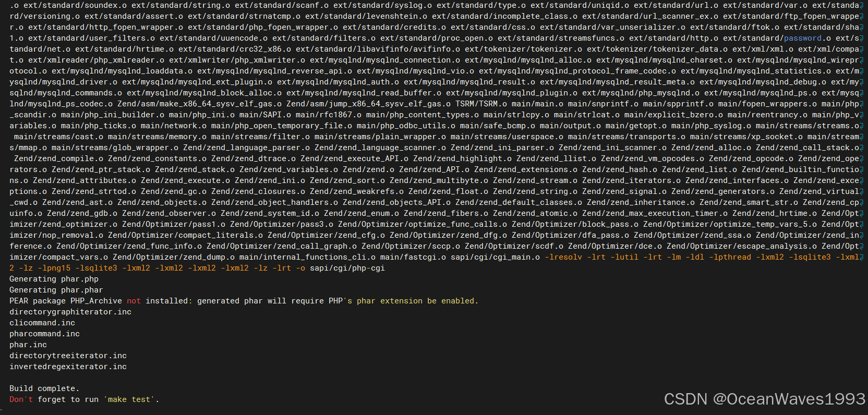
Task: Click the quoted 'make test' text
Action: pyautogui.click(x=129, y=399)
